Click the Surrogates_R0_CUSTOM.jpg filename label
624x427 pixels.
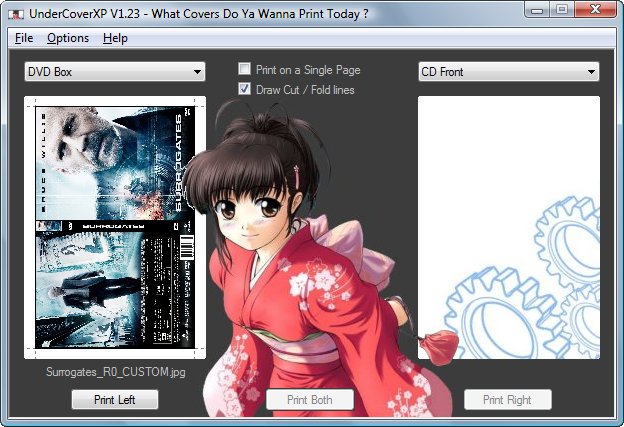pyautogui.click(x=116, y=372)
